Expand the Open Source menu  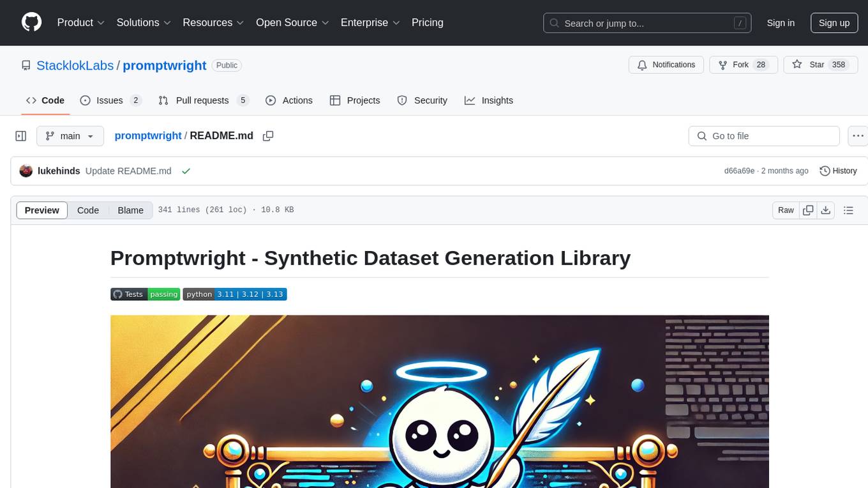click(x=292, y=22)
